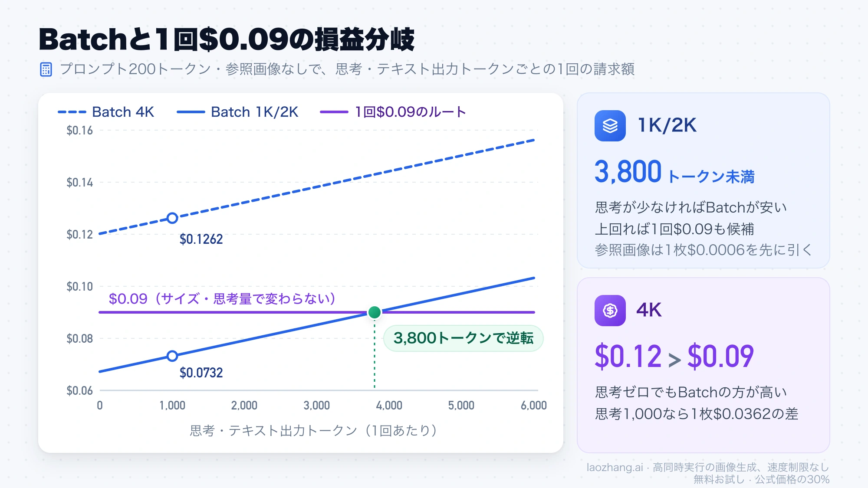Click the green breakeven point on the chart

click(x=375, y=312)
